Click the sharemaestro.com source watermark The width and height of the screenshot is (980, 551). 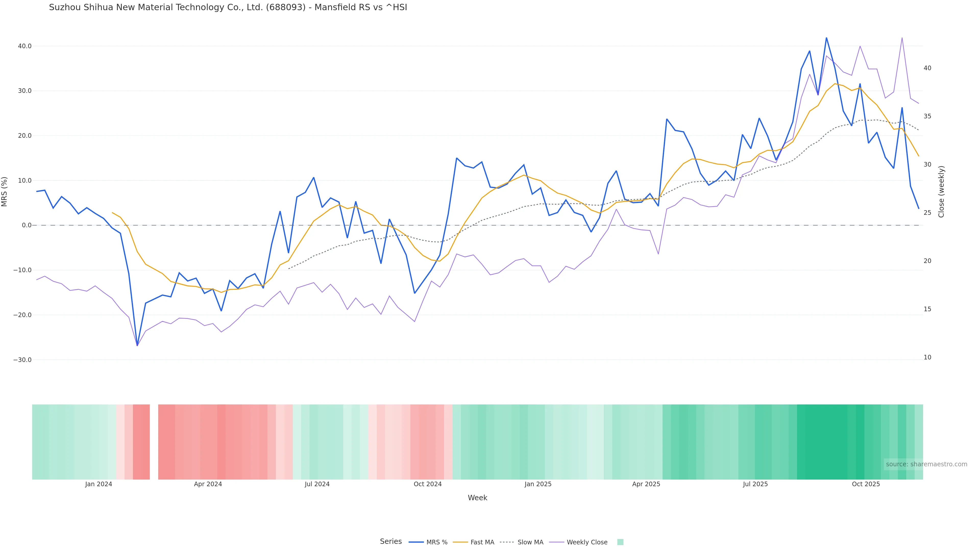point(926,464)
